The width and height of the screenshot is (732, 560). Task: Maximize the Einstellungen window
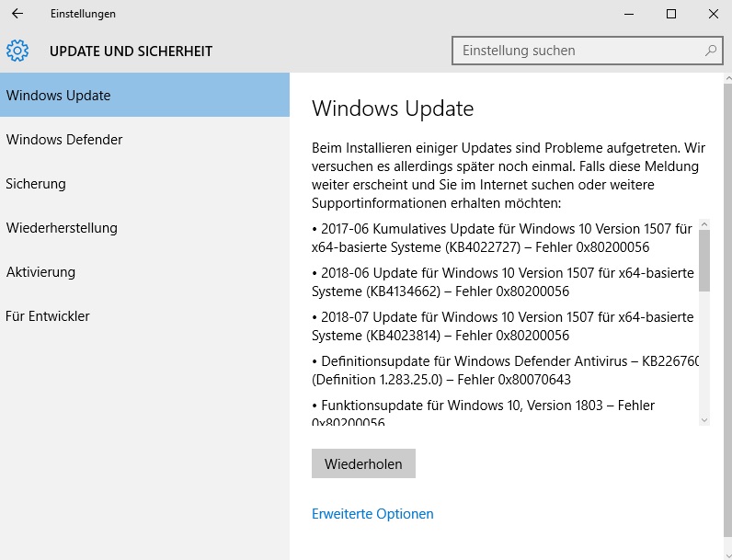670,14
